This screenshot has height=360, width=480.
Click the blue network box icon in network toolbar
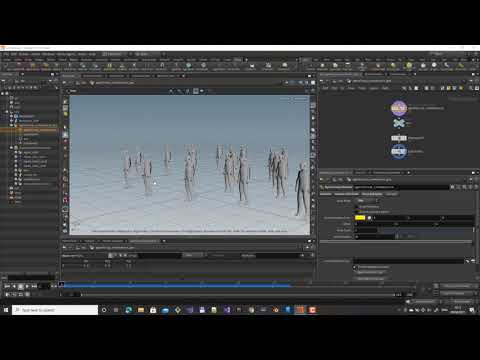click(454, 88)
